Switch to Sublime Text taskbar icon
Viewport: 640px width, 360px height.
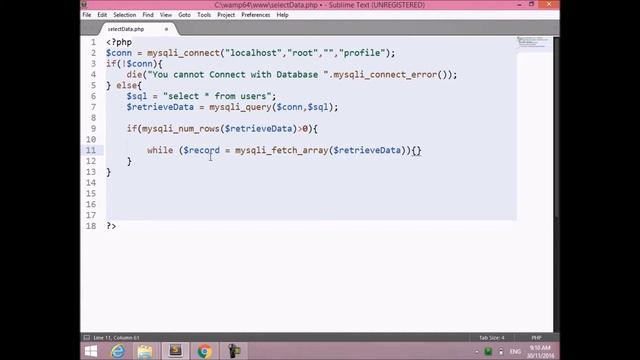pyautogui.click(x=175, y=351)
